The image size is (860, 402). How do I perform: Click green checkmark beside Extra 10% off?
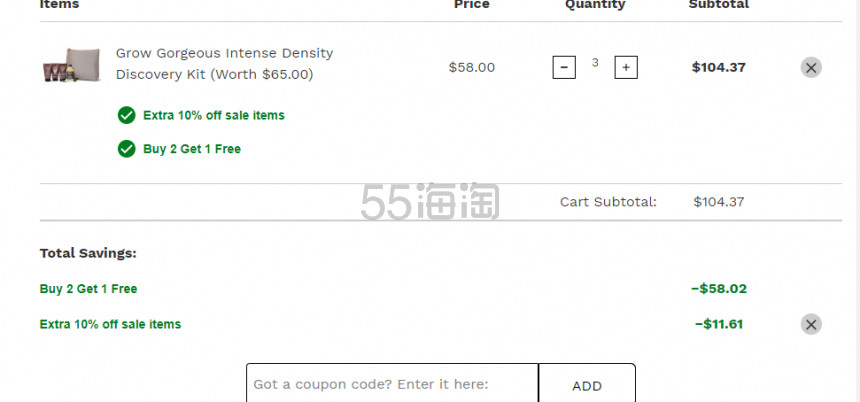point(126,115)
